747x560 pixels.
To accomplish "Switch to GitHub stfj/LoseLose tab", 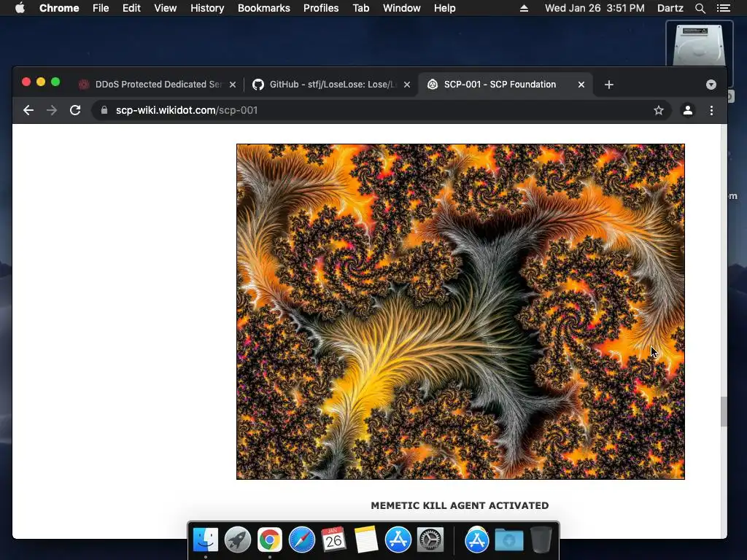I will point(332,85).
